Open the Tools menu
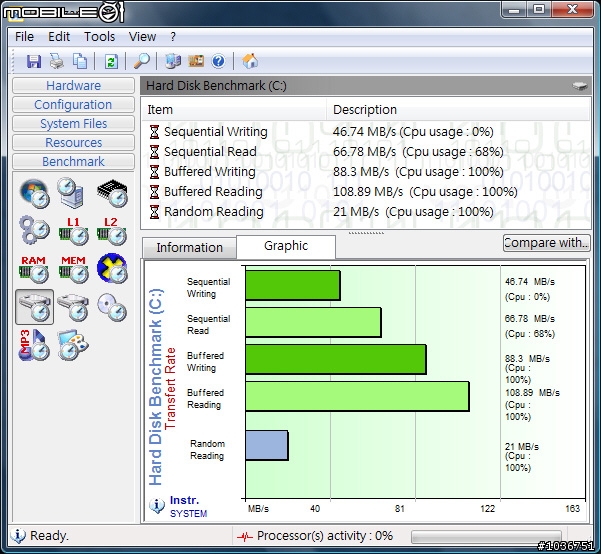Screen dimensions: 601x554 click(99, 37)
